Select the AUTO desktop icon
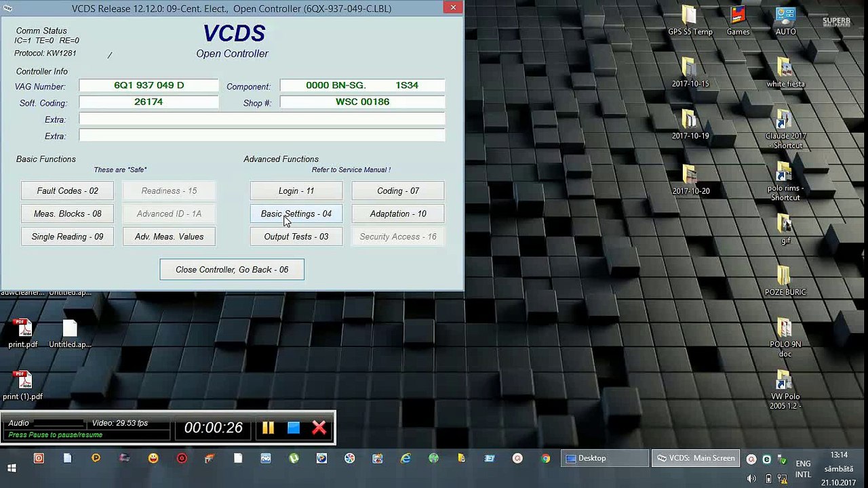 (x=785, y=21)
